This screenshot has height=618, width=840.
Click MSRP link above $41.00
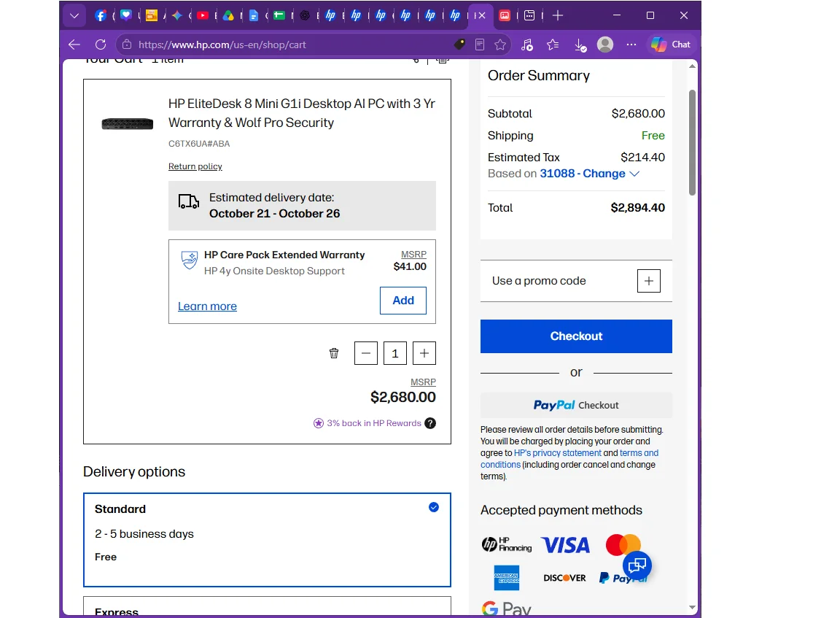point(413,254)
